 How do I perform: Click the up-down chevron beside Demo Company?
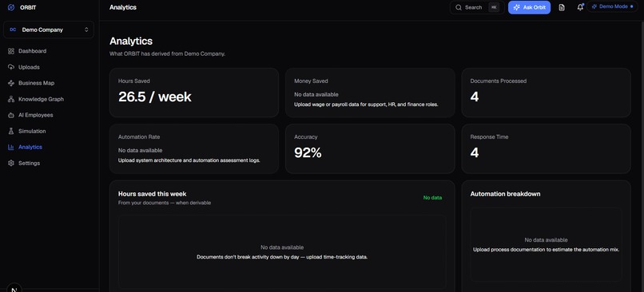click(86, 30)
